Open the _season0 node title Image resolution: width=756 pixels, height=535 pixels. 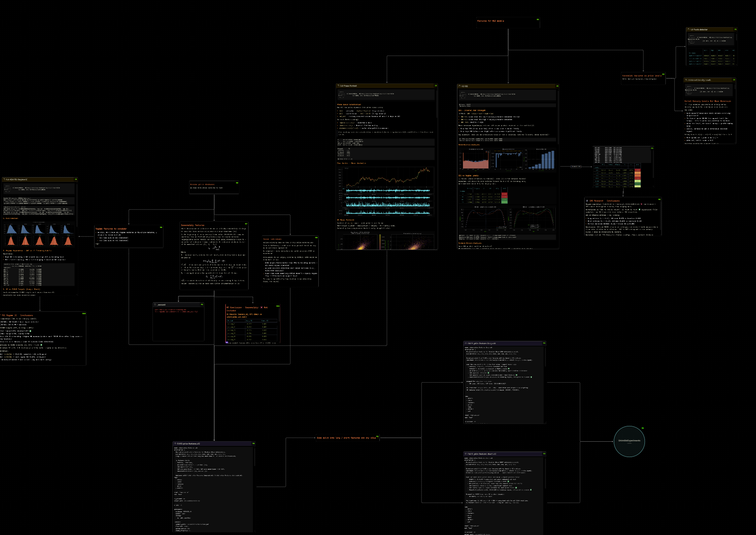click(162, 305)
